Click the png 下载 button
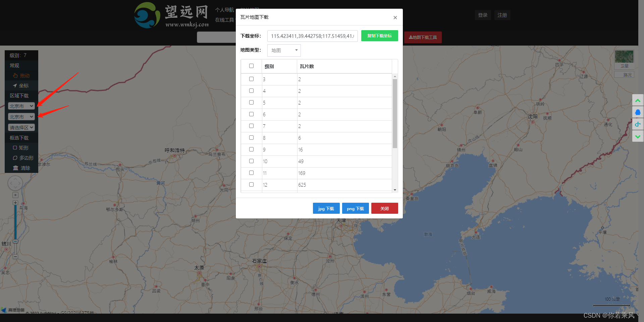 click(356, 208)
